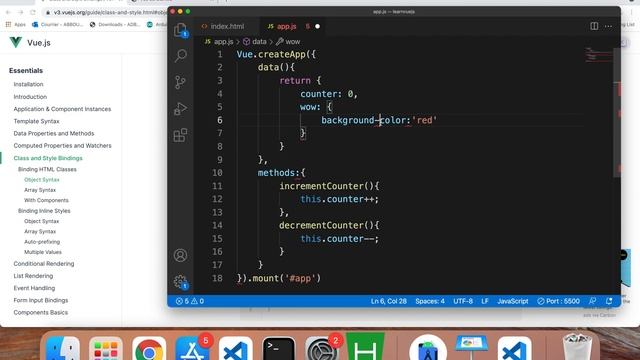Click line 6 background-color text in editor
640x360 pixels.
coord(365,120)
